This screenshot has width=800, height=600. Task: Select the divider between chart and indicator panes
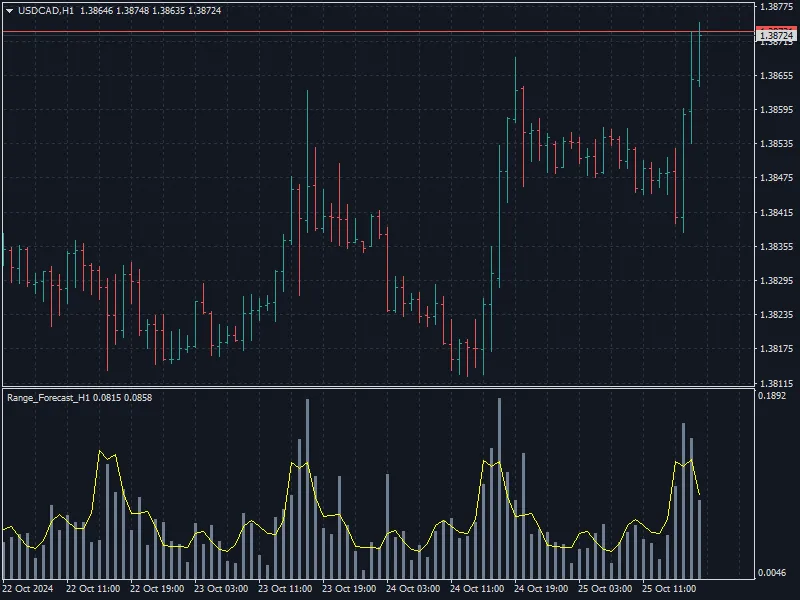pos(380,388)
